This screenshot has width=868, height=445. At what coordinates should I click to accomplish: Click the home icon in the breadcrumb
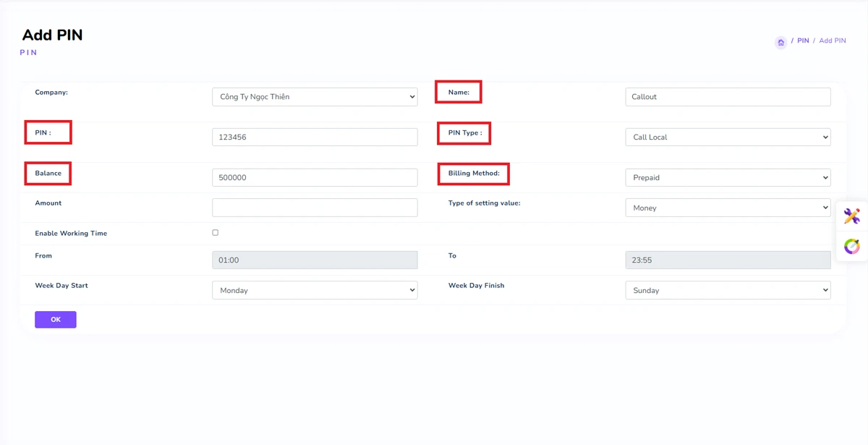coord(780,43)
